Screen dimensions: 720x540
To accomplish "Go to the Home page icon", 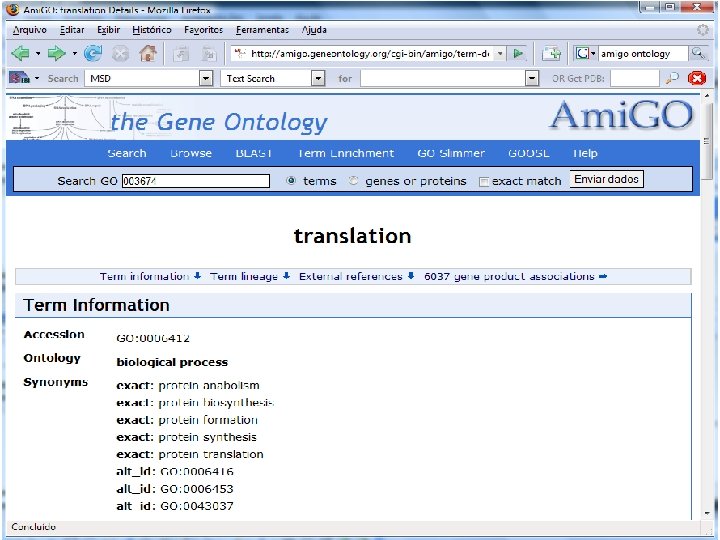I will 148,53.
